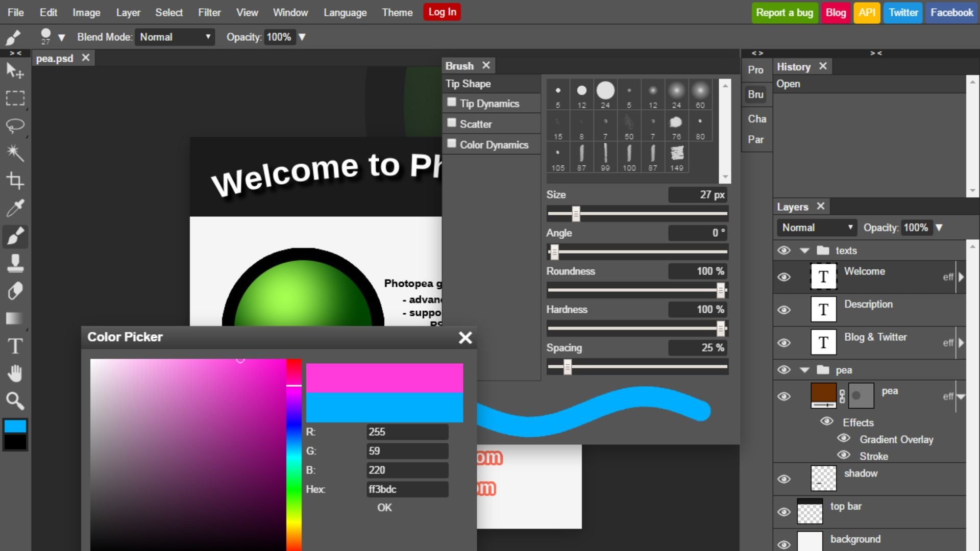Select the Clone Stamp tool
The width and height of the screenshot is (980, 551).
click(15, 263)
